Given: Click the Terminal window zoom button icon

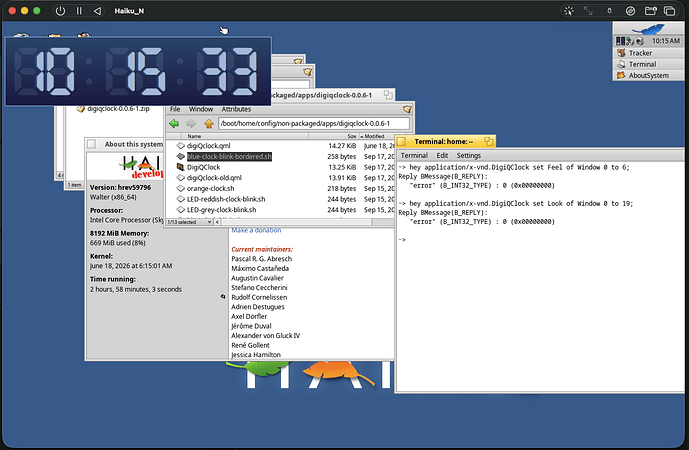Looking at the screenshot, I should pyautogui.click(x=489, y=141).
